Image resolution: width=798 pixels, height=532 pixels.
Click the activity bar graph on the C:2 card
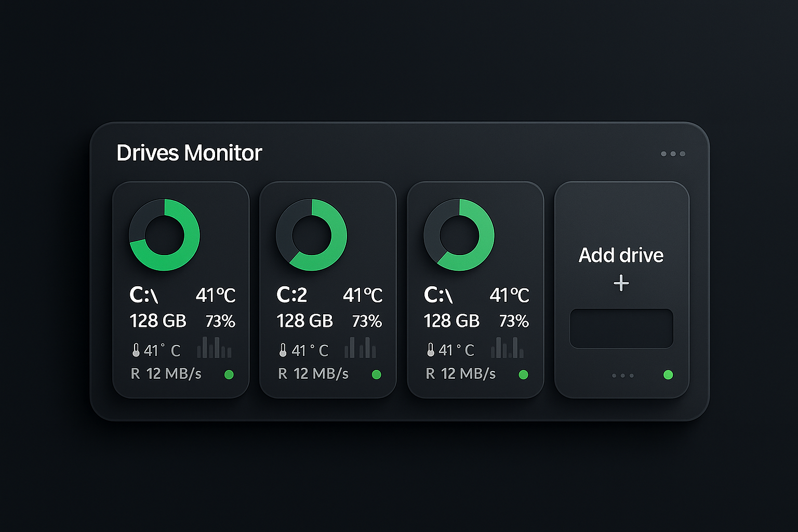(360, 348)
